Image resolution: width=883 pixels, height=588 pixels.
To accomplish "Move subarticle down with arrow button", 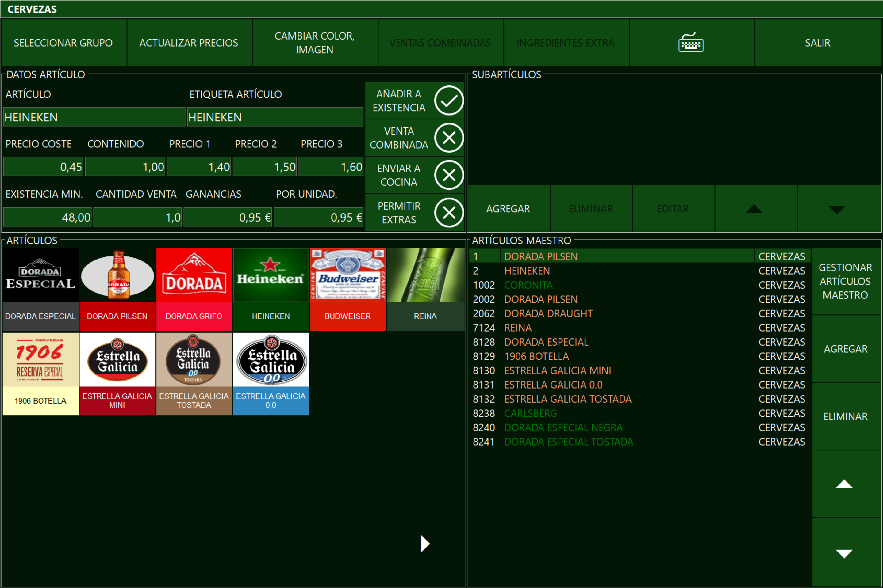I will (836, 208).
